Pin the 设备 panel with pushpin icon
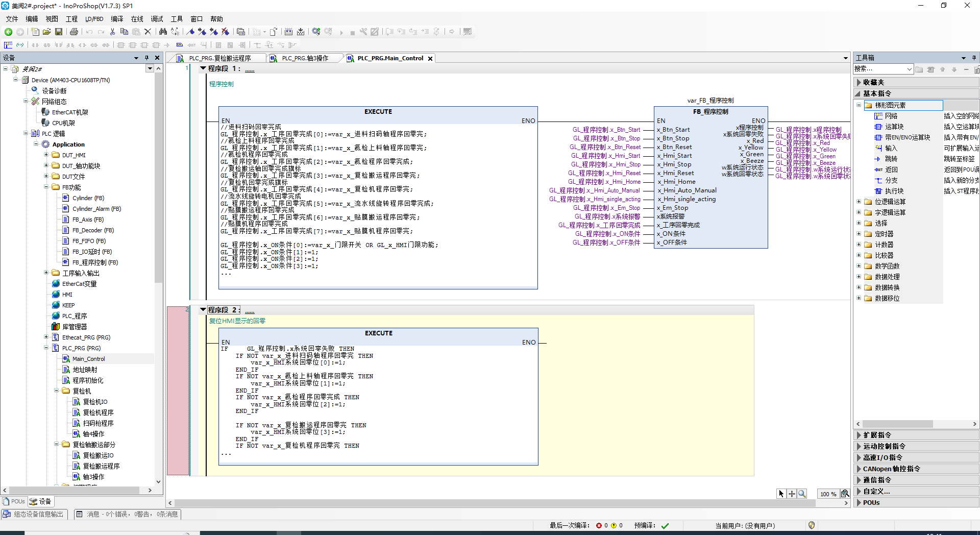The height and width of the screenshot is (535, 980). coord(146,58)
